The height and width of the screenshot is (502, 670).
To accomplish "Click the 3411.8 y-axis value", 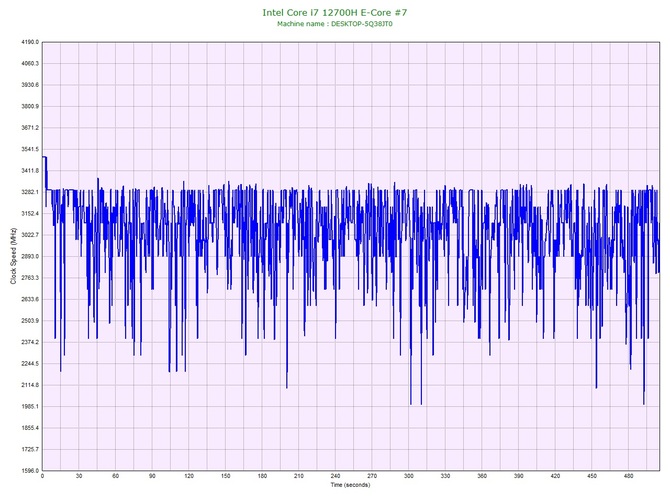I will (x=30, y=171).
